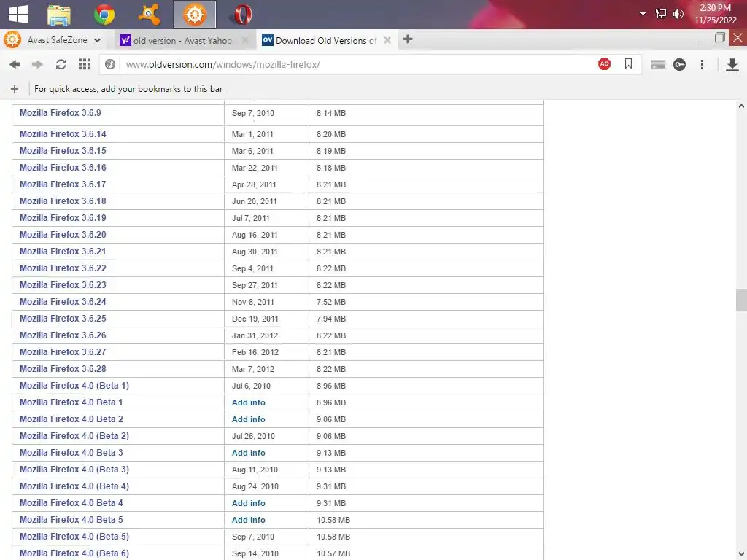The height and width of the screenshot is (560, 747).
Task: Open Mozilla Firefox 3.6.20 link
Action: tap(63, 235)
